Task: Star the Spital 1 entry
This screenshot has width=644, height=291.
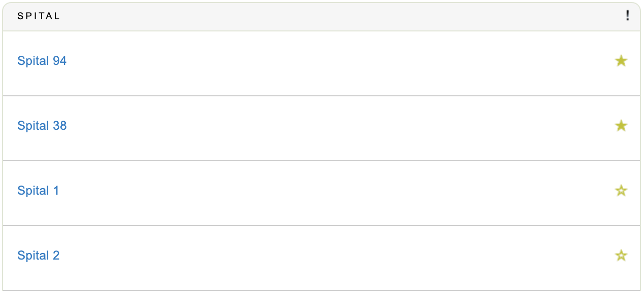Action: click(x=621, y=191)
